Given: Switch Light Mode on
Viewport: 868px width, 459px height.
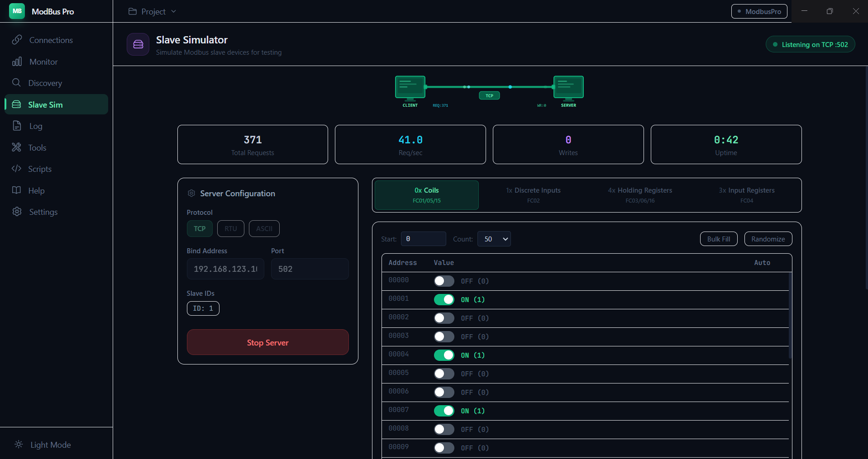Looking at the screenshot, I should (43, 445).
